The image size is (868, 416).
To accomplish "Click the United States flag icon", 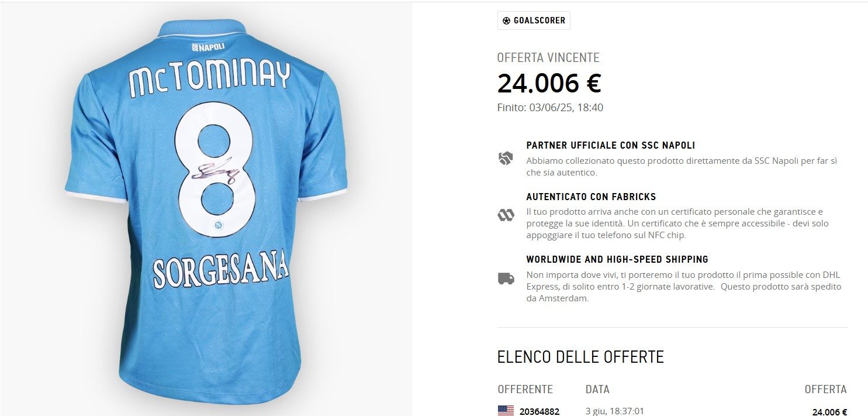I will [x=505, y=411].
